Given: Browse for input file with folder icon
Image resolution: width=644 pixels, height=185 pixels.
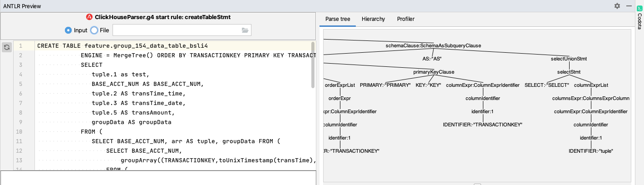Looking at the screenshot, I should 246,30.
